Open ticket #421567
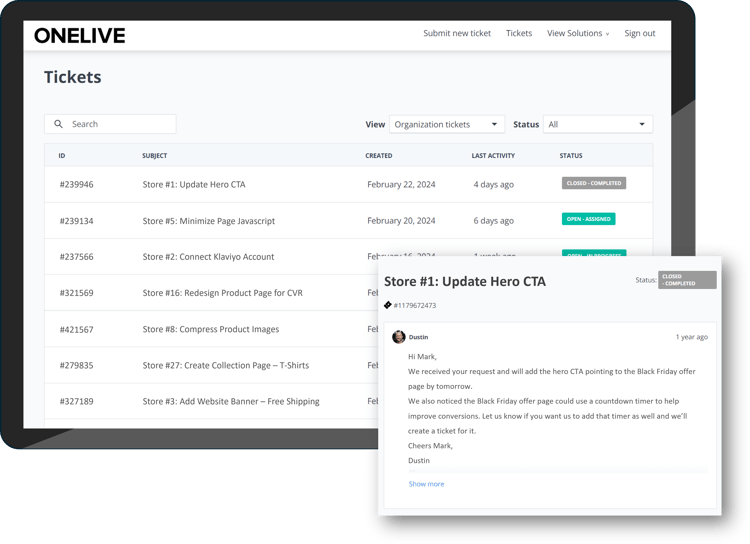This screenshot has height=544, width=750. tap(77, 329)
